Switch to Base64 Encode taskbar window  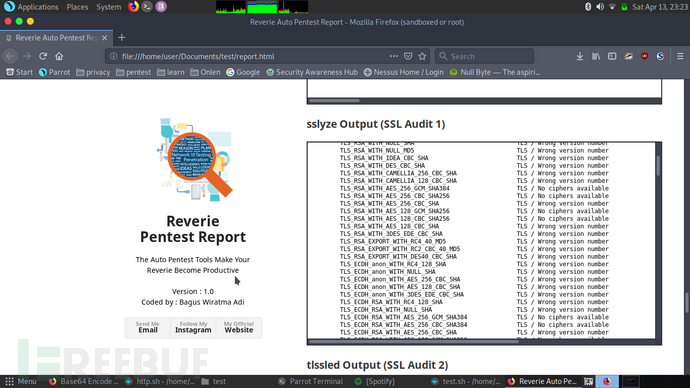tap(84, 381)
